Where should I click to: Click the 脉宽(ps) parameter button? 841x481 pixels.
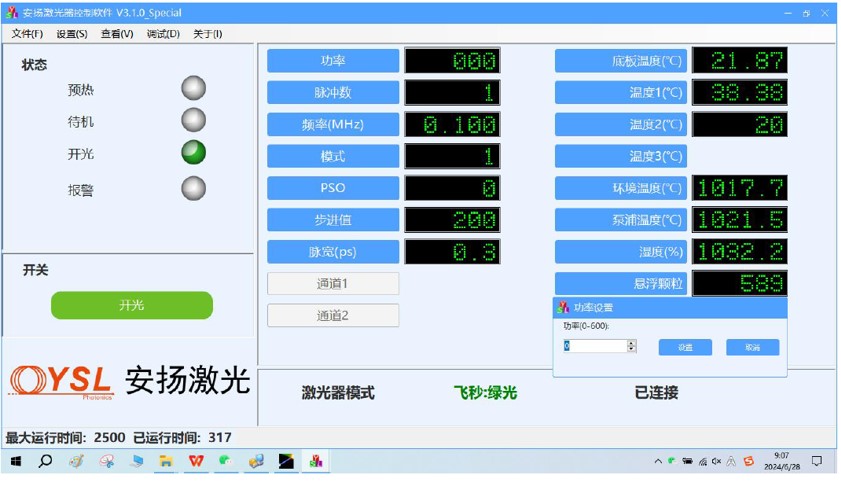tap(333, 251)
